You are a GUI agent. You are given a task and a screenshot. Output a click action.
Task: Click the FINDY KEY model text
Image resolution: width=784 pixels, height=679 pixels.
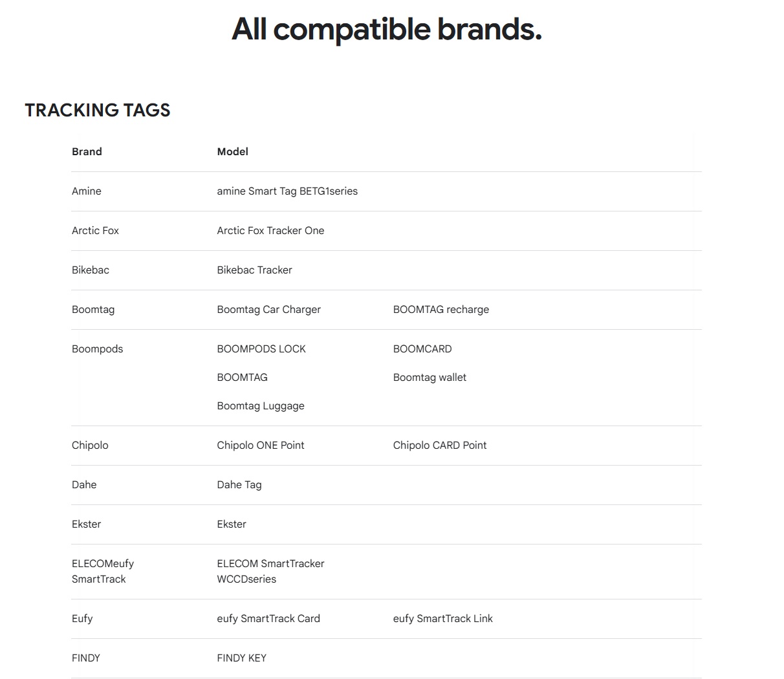242,658
